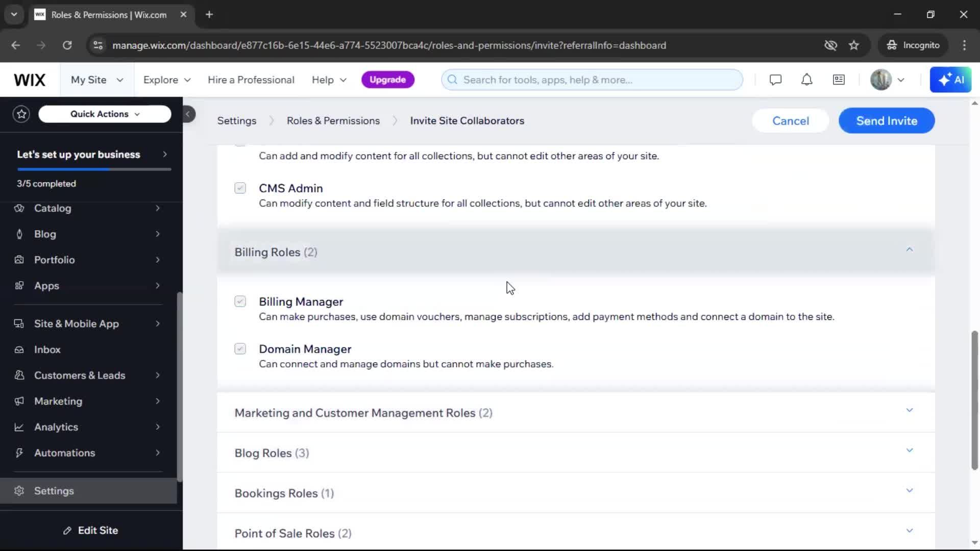The image size is (980, 551).
Task: Open a new browser tab
Action: click(x=209, y=14)
